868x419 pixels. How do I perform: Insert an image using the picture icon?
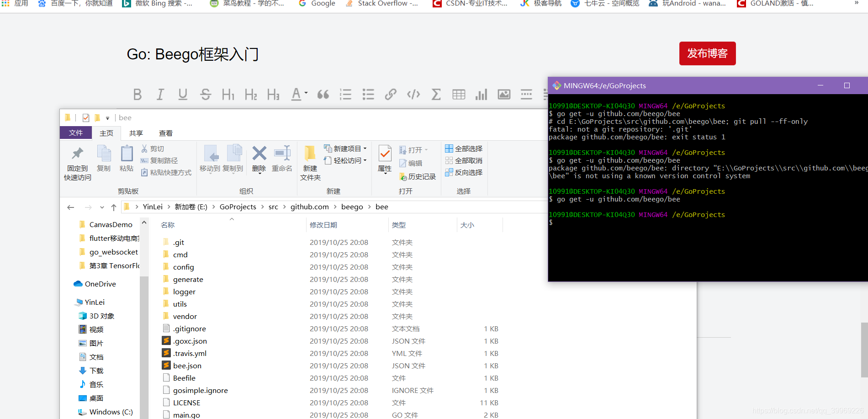pos(504,95)
